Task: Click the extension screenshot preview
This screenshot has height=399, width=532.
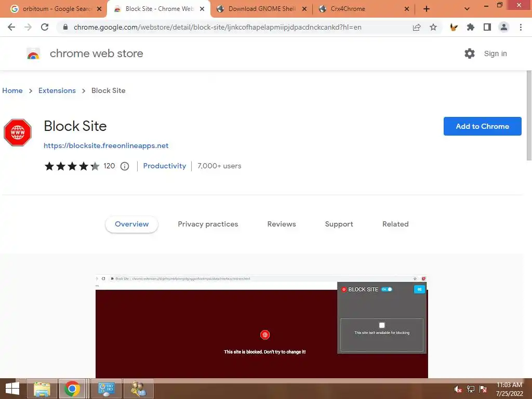Action: [x=262, y=326]
